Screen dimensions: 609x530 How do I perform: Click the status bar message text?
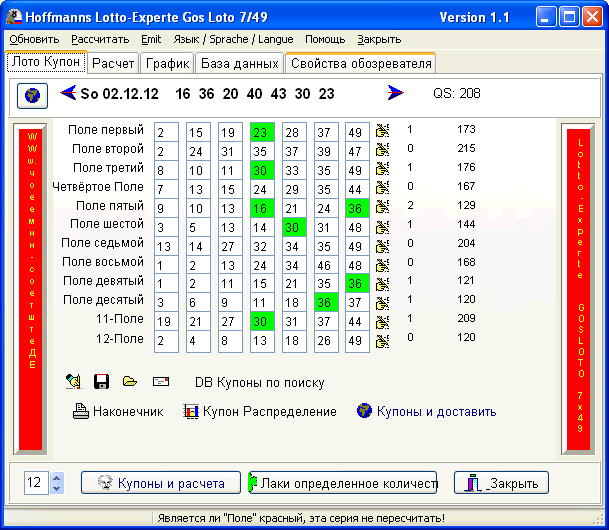(301, 518)
